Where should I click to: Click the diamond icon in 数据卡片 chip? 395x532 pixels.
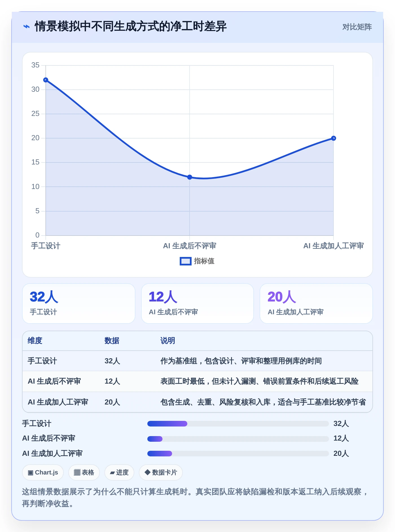147,472
